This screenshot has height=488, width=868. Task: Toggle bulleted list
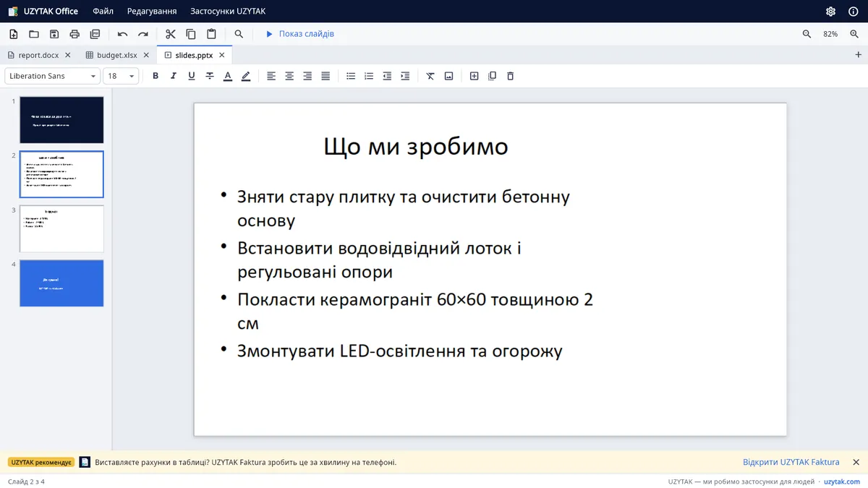(x=351, y=76)
